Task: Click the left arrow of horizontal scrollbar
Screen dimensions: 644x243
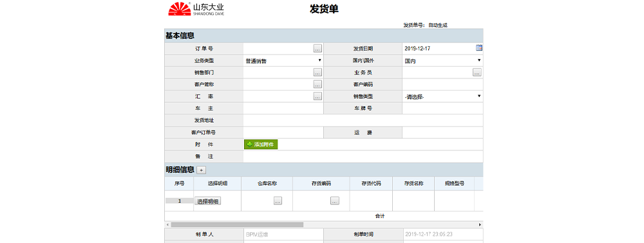Action: tap(167, 224)
